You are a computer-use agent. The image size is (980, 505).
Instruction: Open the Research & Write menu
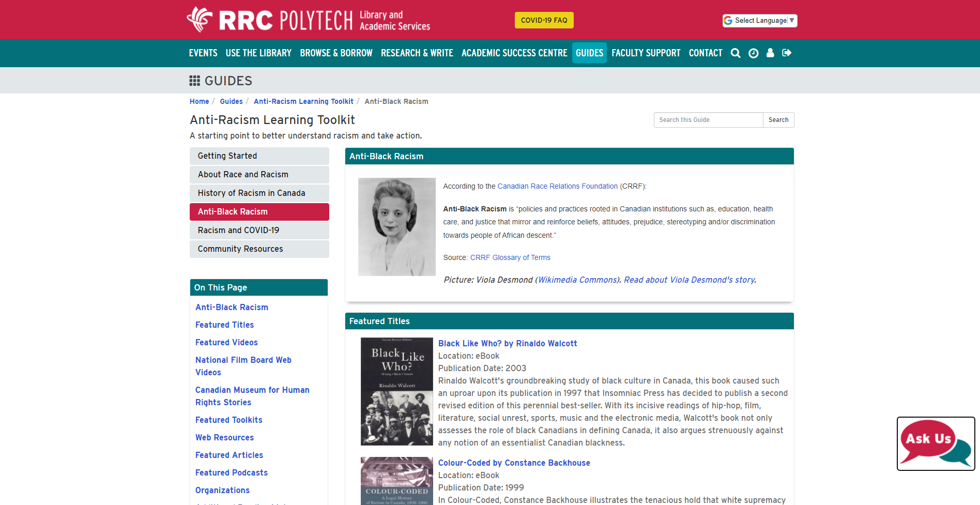[417, 53]
